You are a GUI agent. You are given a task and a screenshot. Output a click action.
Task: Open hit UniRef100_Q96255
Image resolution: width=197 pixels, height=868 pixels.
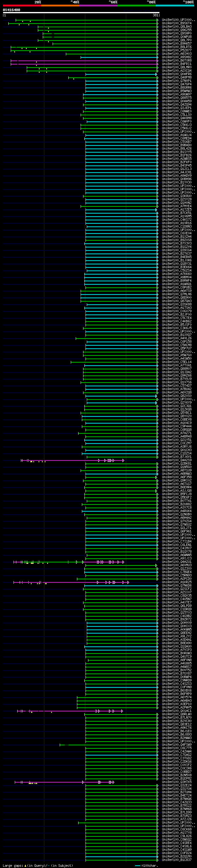coord(176,30)
